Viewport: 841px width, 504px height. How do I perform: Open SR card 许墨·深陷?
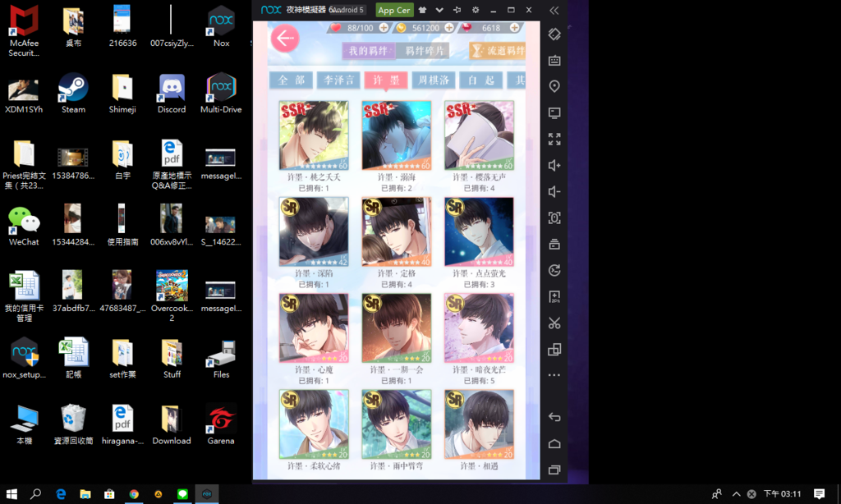[x=314, y=231]
